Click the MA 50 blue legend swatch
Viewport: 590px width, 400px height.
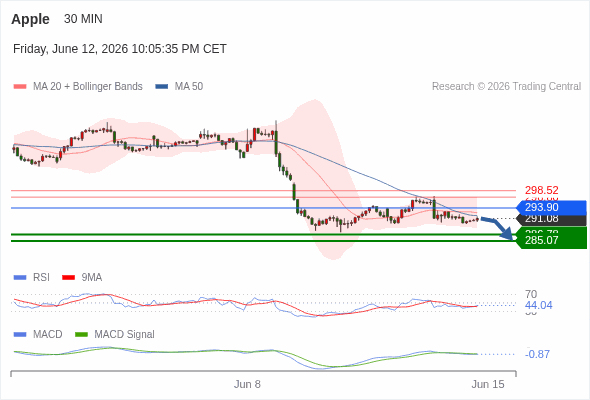tap(162, 87)
